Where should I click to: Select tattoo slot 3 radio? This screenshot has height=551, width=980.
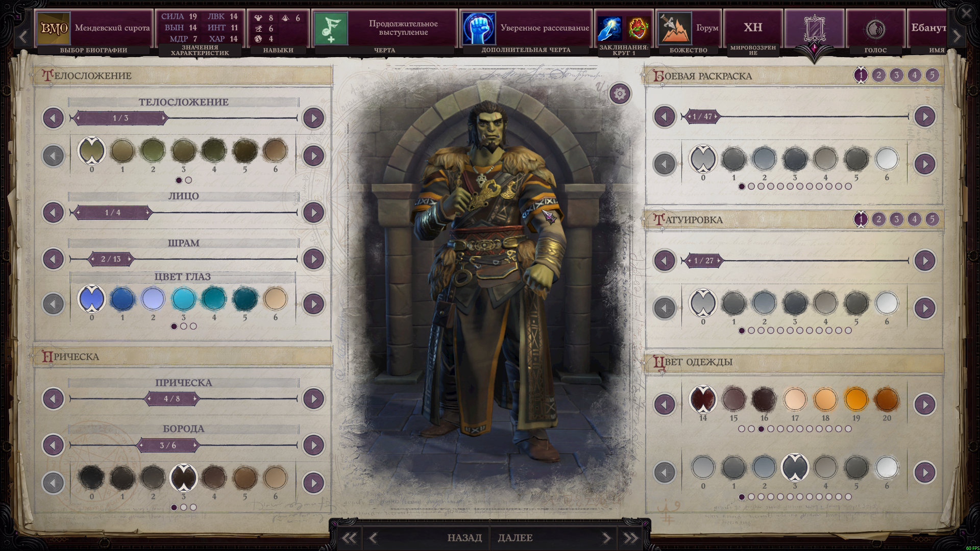click(896, 219)
